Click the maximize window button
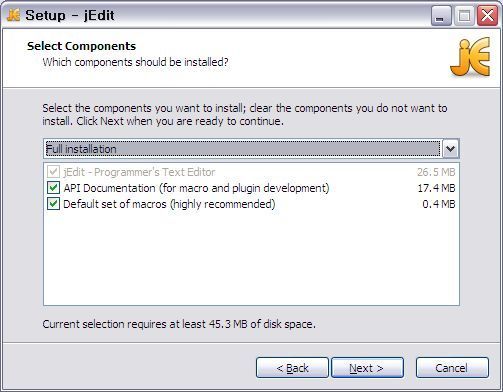This screenshot has height=392, width=503. pyautogui.click(x=464, y=15)
